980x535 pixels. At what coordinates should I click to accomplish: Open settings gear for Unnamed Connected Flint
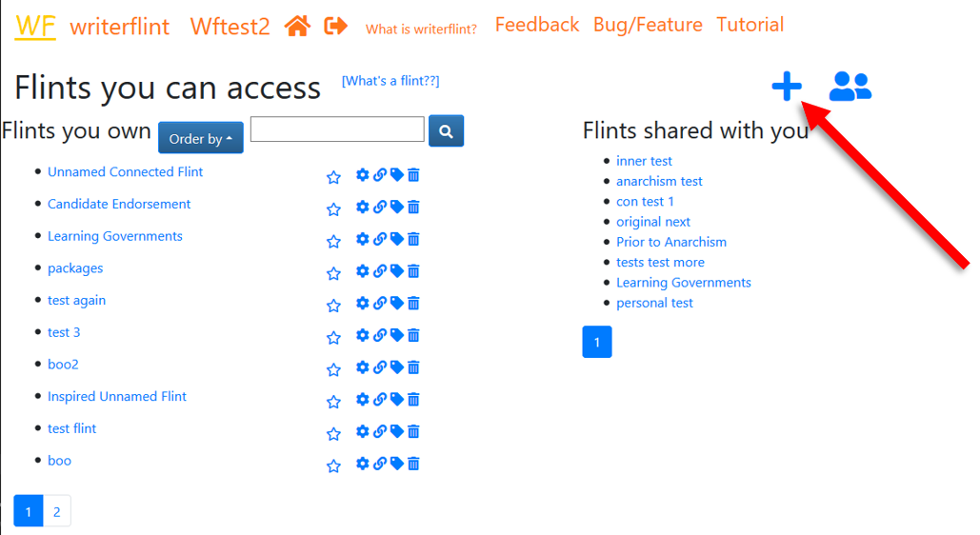point(362,175)
